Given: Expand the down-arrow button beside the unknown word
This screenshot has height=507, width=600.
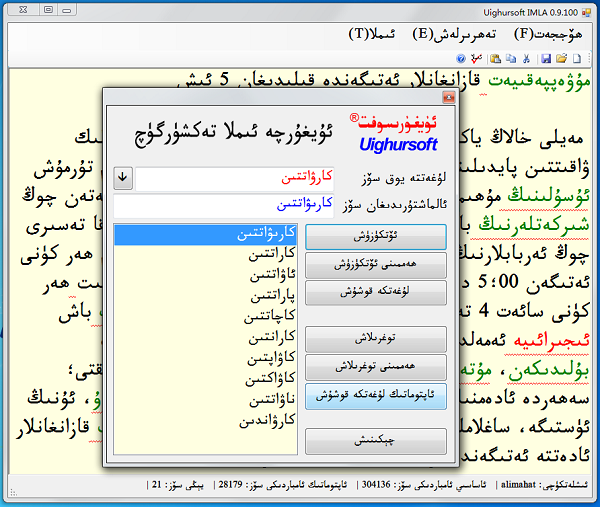Looking at the screenshot, I should [123, 178].
